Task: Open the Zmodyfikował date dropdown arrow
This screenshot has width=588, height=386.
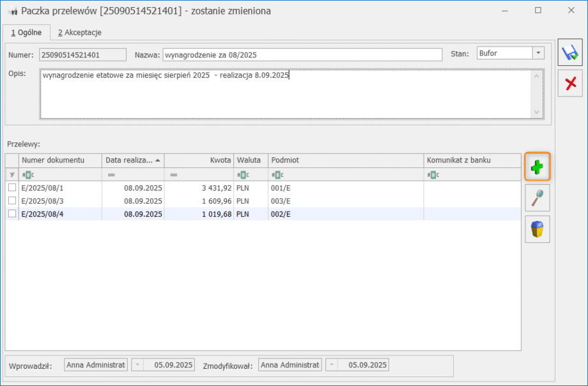Action: point(332,365)
